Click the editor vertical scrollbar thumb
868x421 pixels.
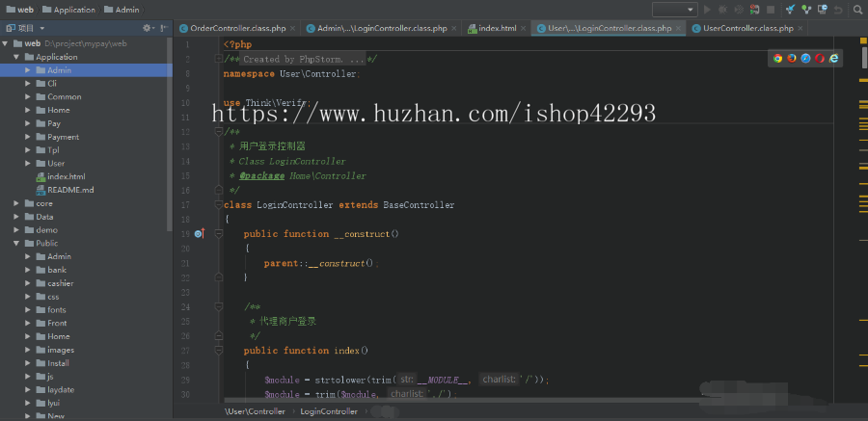point(865,57)
